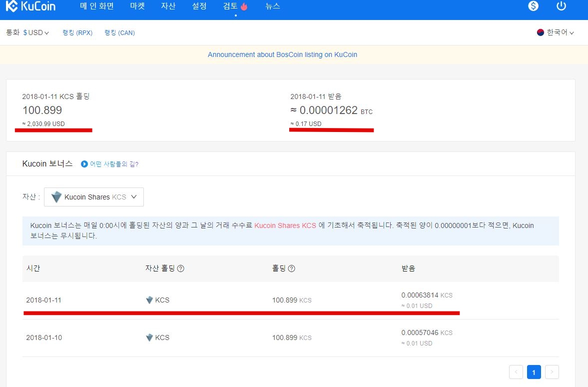Click 100.899 KCS holding in 2018-01-11 row

pos(292,300)
